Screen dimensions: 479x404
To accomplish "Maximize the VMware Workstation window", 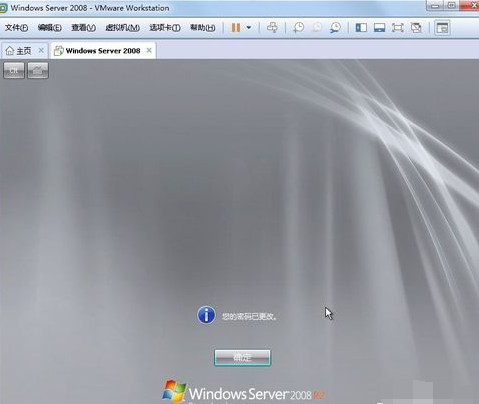I will point(451,6).
